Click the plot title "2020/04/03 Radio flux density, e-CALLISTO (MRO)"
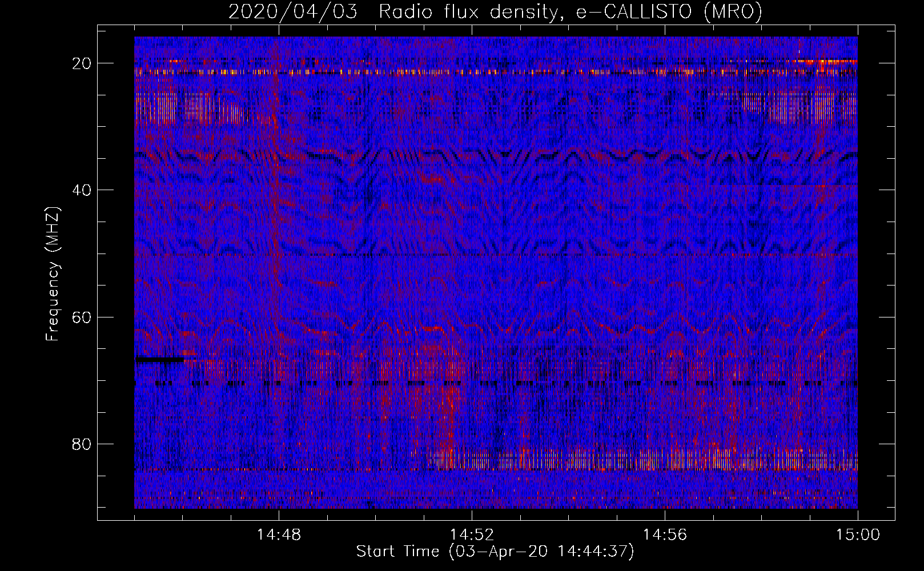The height and width of the screenshot is (571, 924). [496, 11]
